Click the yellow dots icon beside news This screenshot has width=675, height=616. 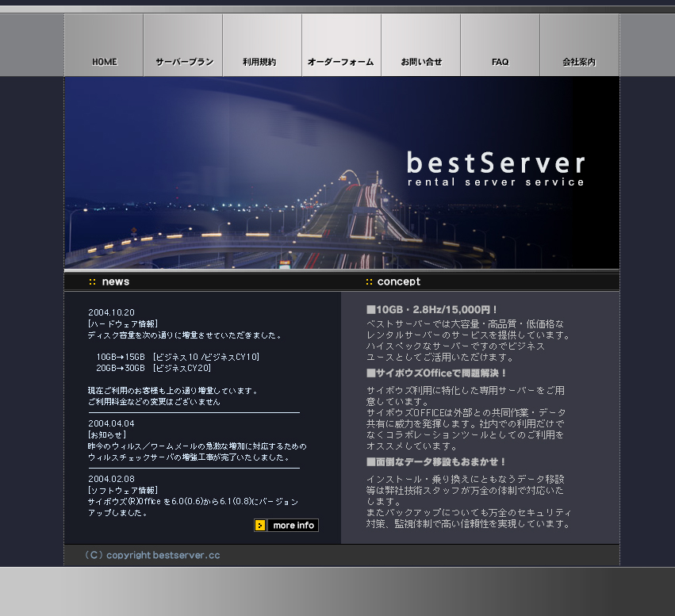(93, 281)
